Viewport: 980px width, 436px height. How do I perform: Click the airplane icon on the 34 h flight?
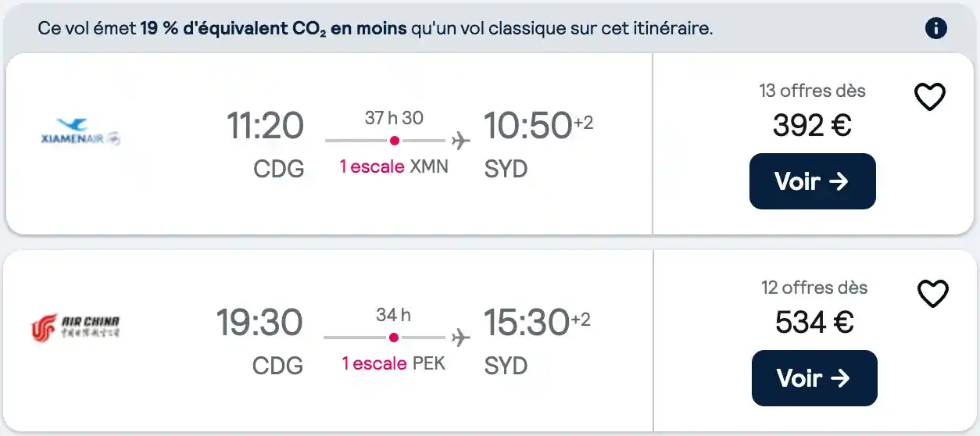tap(461, 338)
